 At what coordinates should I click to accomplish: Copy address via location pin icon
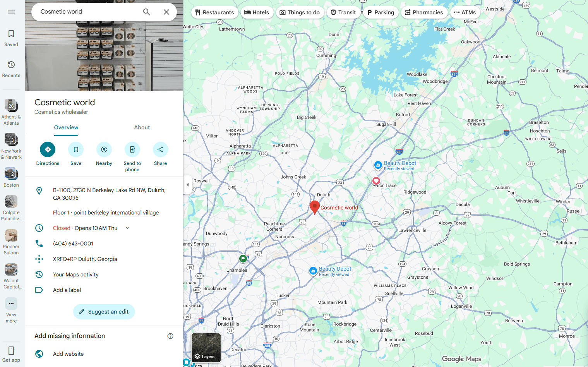click(x=39, y=190)
